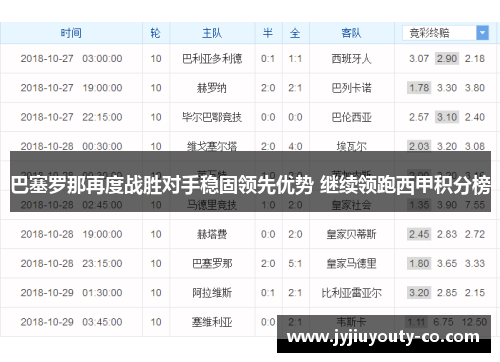This screenshot has width=500, height=362.
Task: Click odds 3.65 in 巴塞罗那 row
Action: (x=447, y=264)
